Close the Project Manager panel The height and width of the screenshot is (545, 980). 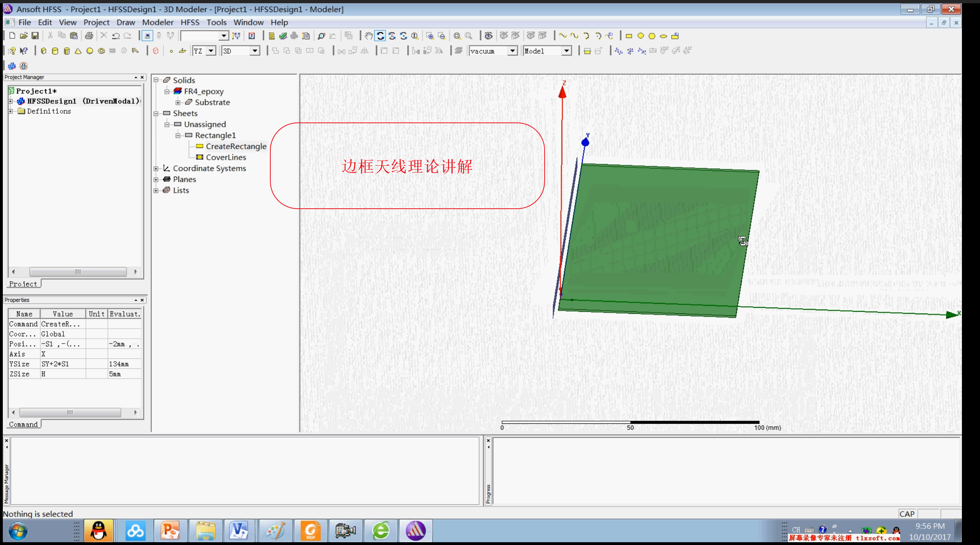click(142, 77)
